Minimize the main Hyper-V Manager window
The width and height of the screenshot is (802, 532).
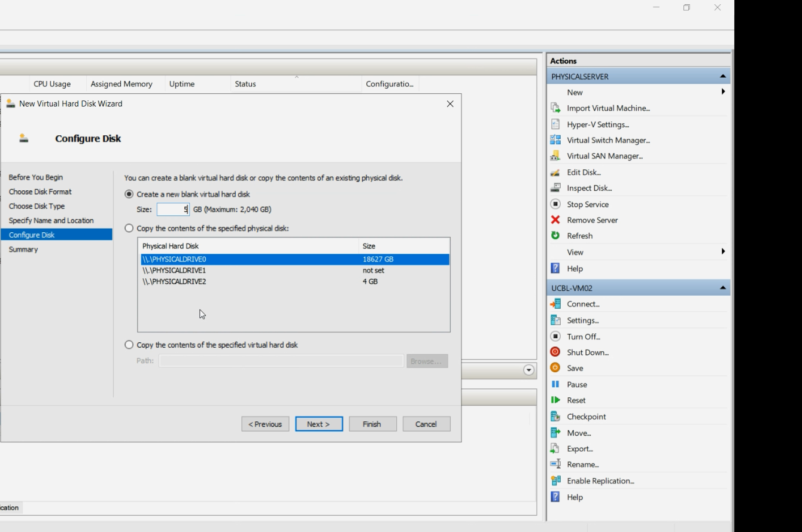tap(657, 8)
